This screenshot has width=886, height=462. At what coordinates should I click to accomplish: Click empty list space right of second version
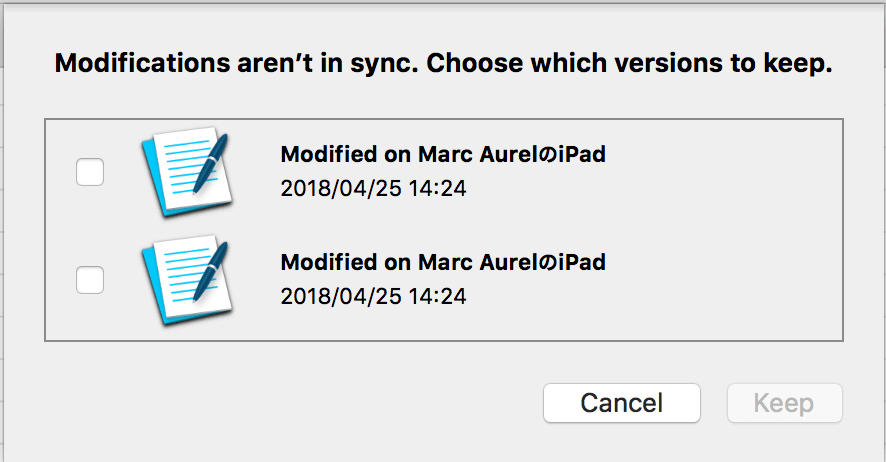[x=723, y=280]
